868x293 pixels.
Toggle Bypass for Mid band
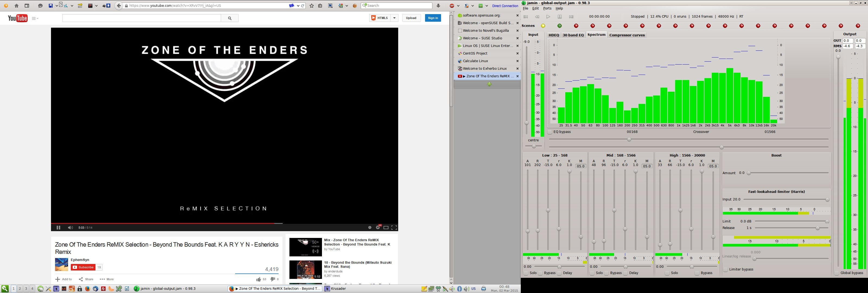[607, 273]
